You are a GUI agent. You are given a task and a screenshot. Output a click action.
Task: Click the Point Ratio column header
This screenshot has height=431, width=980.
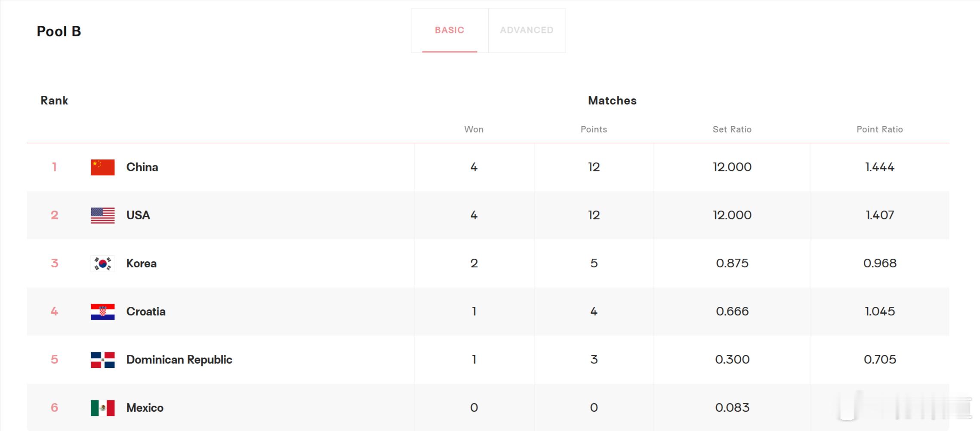(x=879, y=129)
